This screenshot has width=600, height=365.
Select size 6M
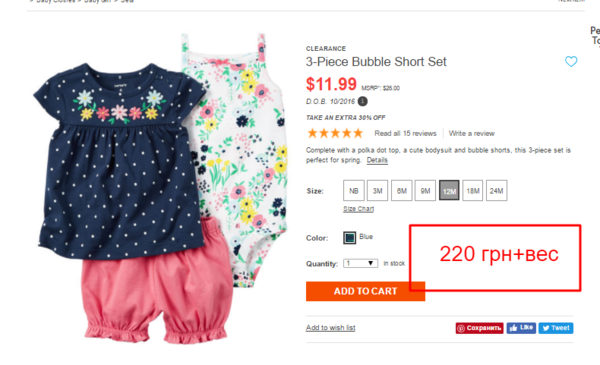401,191
